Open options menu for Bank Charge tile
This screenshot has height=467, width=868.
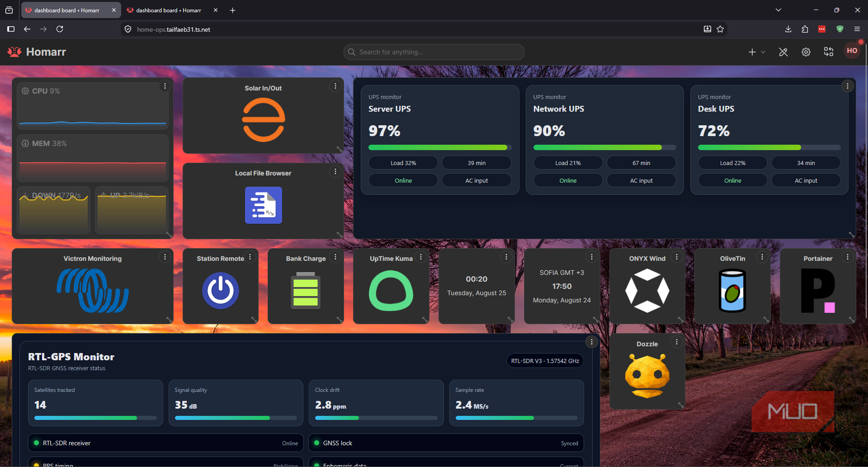click(x=335, y=257)
